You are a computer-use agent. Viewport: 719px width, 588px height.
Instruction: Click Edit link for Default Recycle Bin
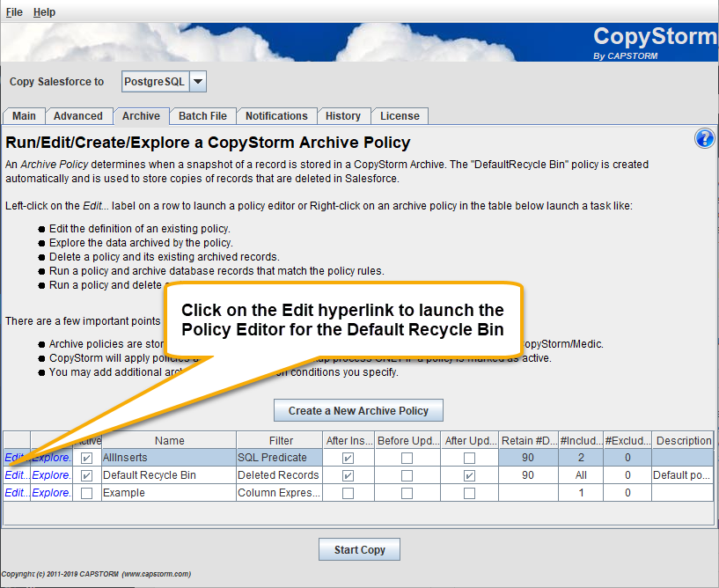(x=17, y=475)
